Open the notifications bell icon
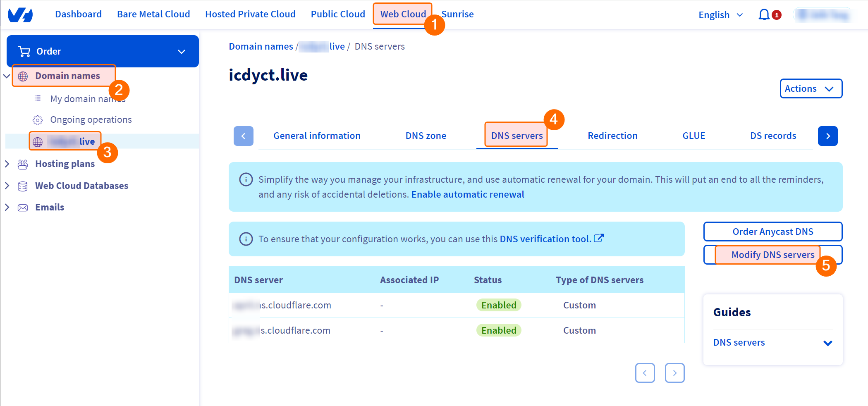Image resolution: width=868 pixels, height=406 pixels. point(764,15)
